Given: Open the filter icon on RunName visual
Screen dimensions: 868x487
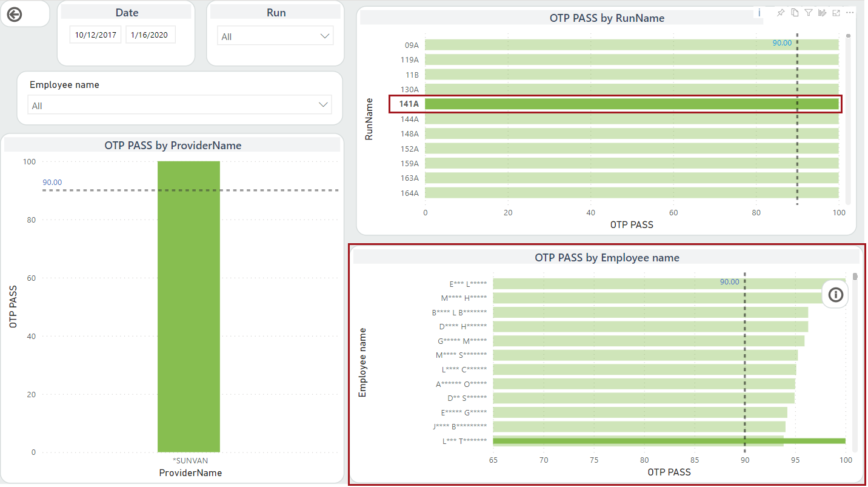Looking at the screenshot, I should pos(809,12).
